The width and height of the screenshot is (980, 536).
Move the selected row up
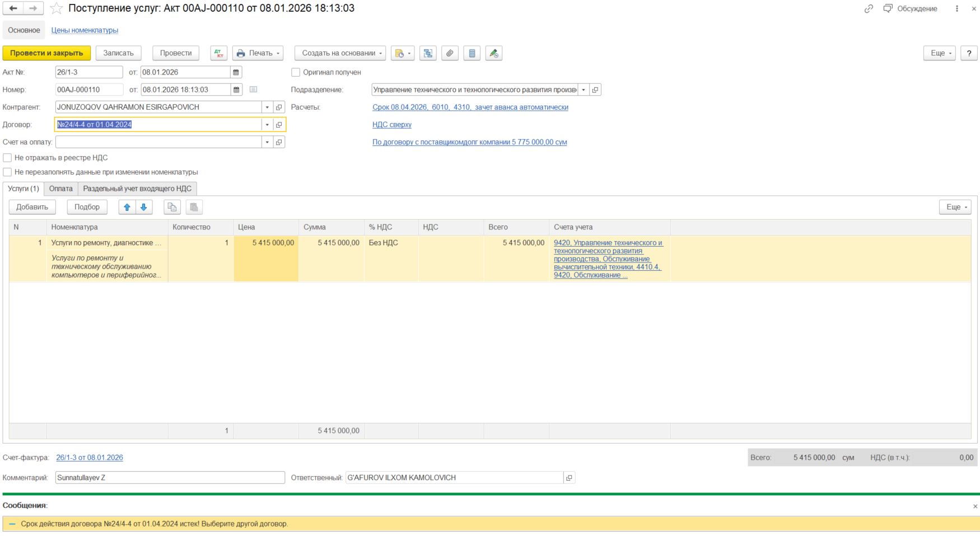(127, 207)
